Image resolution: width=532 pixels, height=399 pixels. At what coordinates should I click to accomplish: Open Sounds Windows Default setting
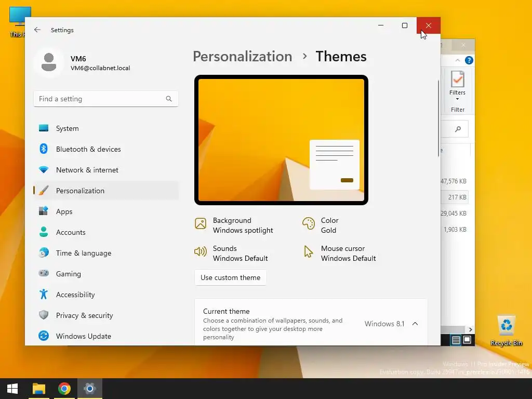pos(231,254)
